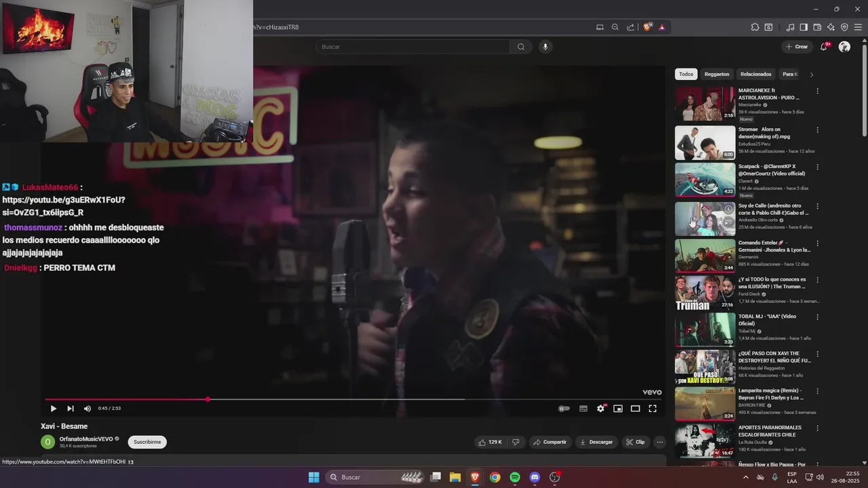The height and width of the screenshot is (488, 868).
Task: Open Comando Estelar video title
Action: [774, 246]
